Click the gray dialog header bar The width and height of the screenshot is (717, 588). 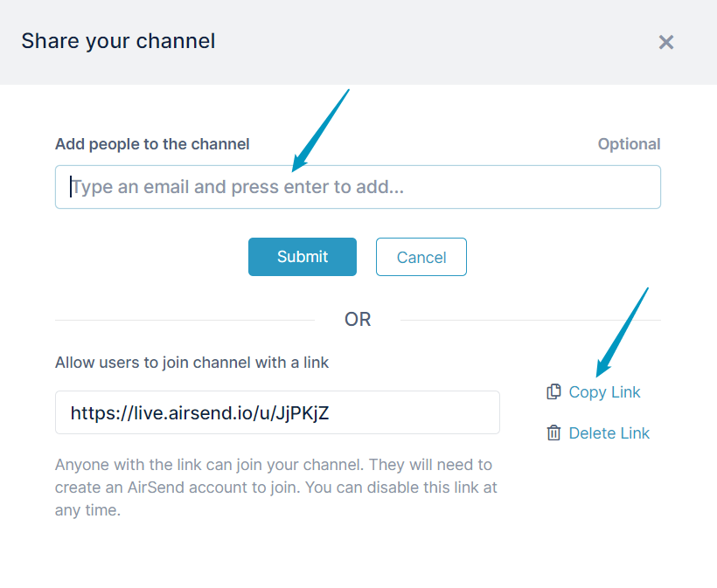point(358,42)
